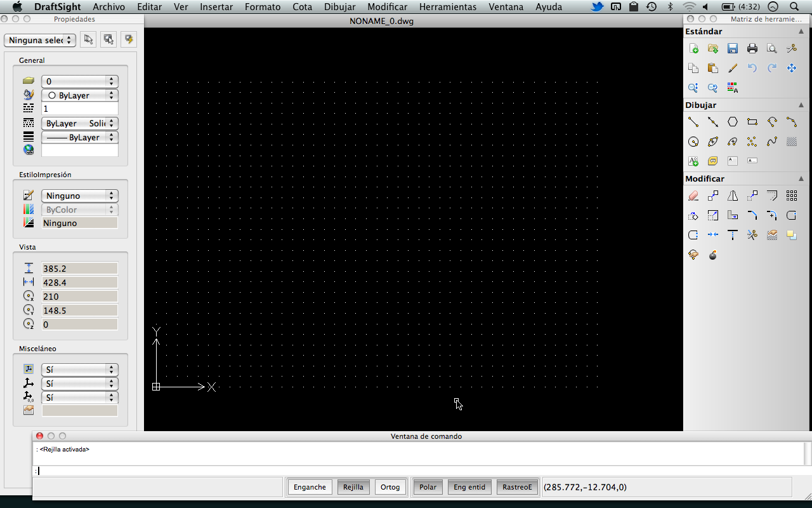Select the Point tool in Dibujar
The height and width of the screenshot is (508, 812).
pyautogui.click(x=752, y=142)
